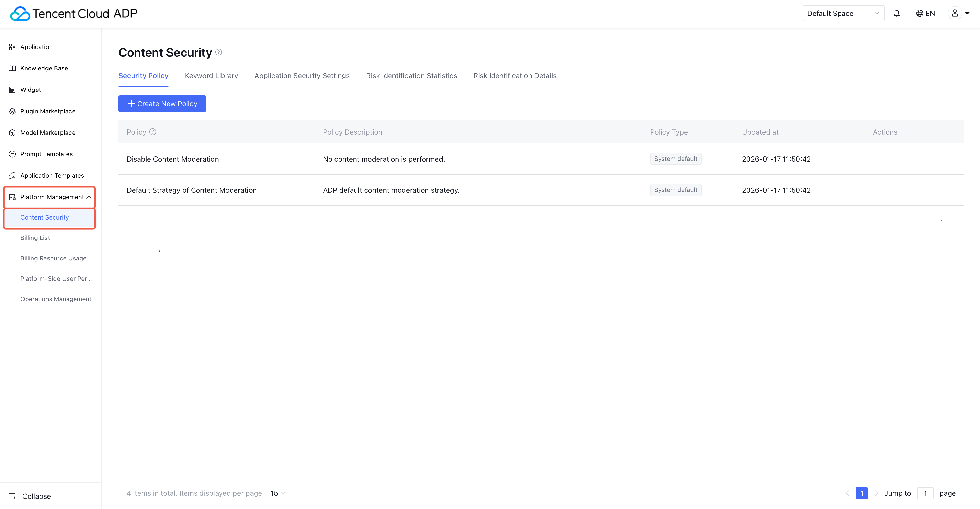Switch to Risk Identification Statistics tab
Screen dimensions: 980x509
click(411, 76)
